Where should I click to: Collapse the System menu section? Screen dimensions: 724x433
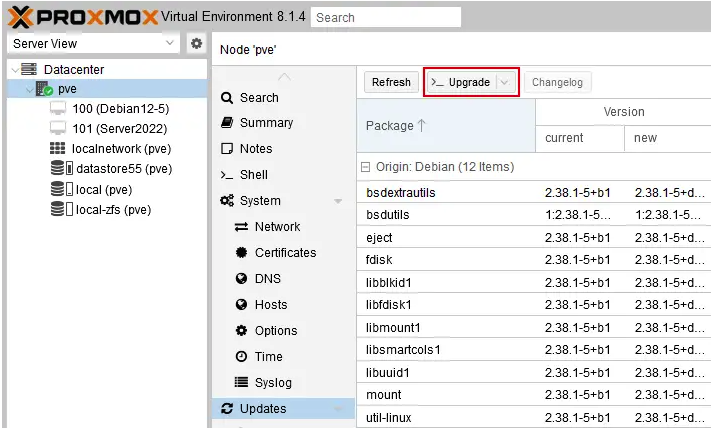point(338,202)
